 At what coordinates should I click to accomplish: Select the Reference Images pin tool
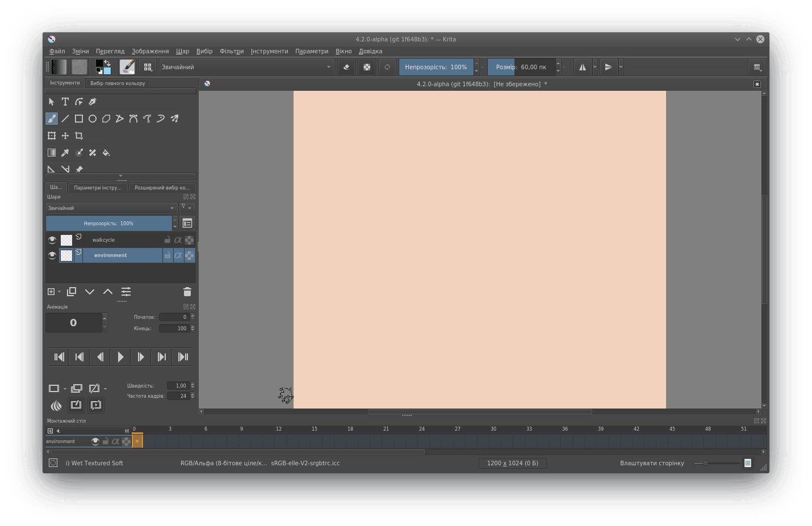coord(79,169)
